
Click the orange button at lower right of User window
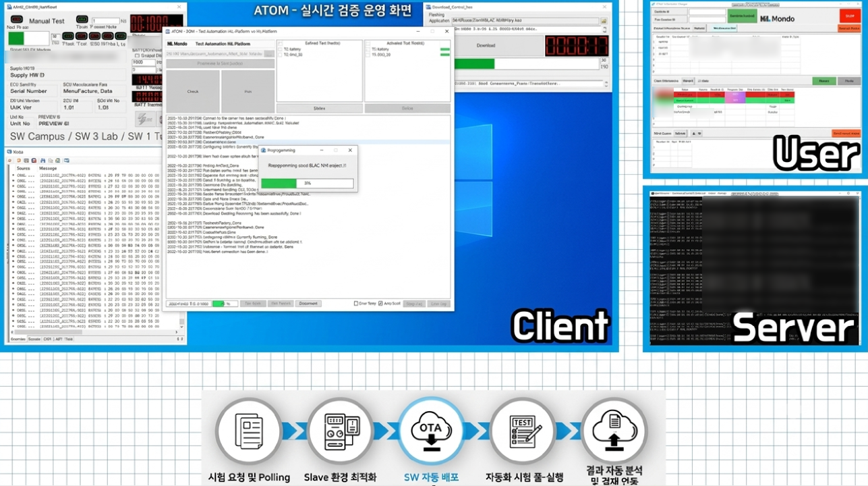pyautogui.click(x=846, y=134)
